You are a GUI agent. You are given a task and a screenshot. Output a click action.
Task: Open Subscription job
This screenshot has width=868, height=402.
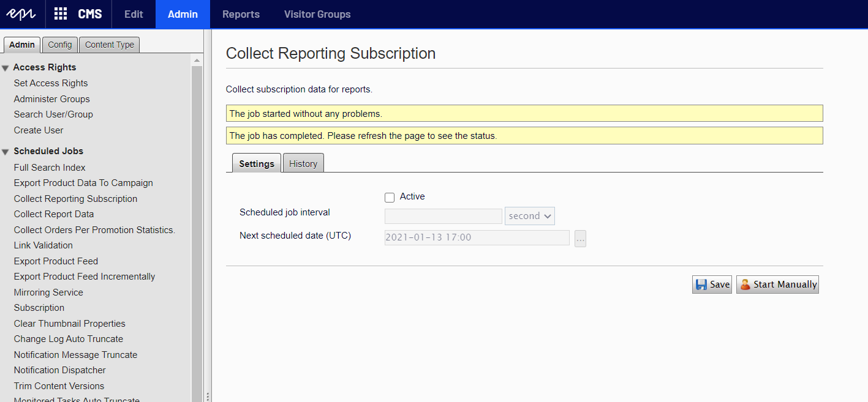tap(39, 308)
